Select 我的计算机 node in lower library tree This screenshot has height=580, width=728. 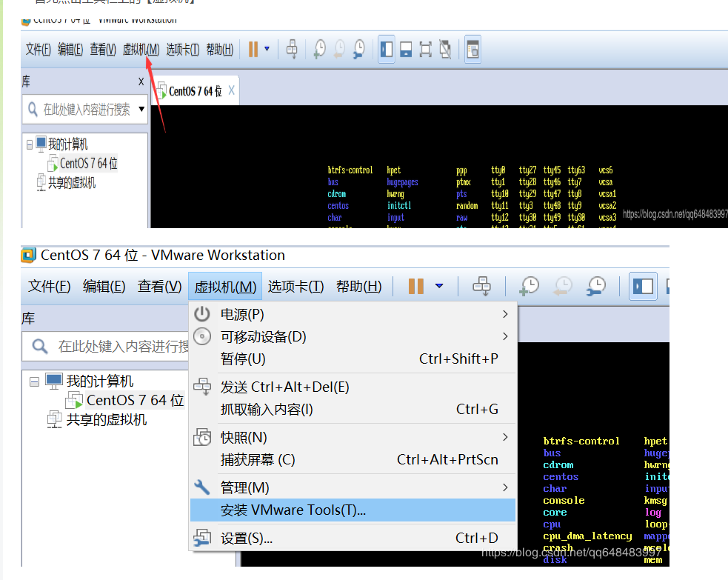pyautogui.click(x=99, y=381)
